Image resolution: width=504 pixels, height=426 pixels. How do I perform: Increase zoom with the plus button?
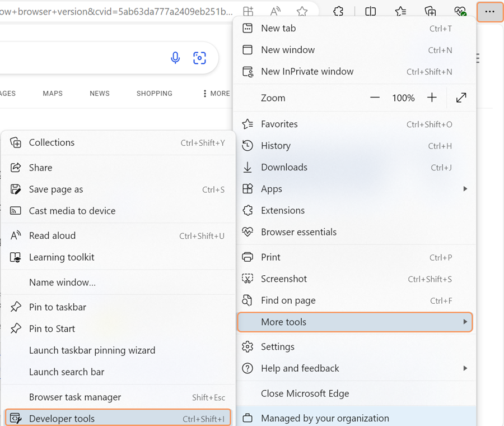(432, 98)
